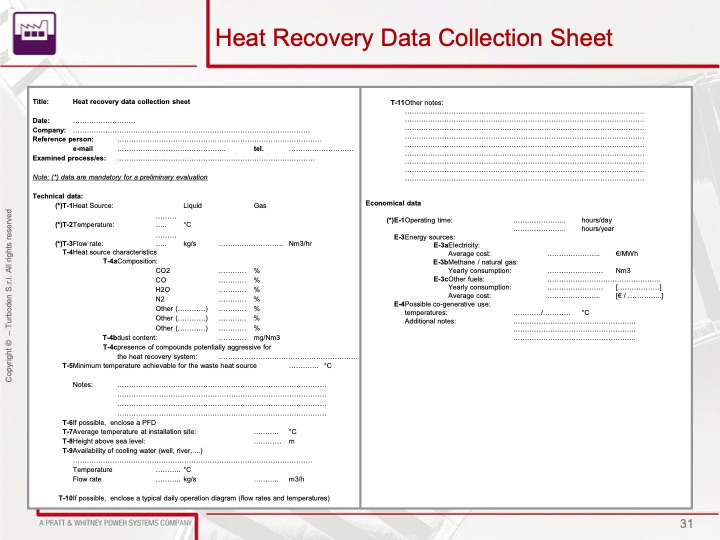The width and height of the screenshot is (720, 540).
Task: Click the slide page number 31
Action: (686, 524)
